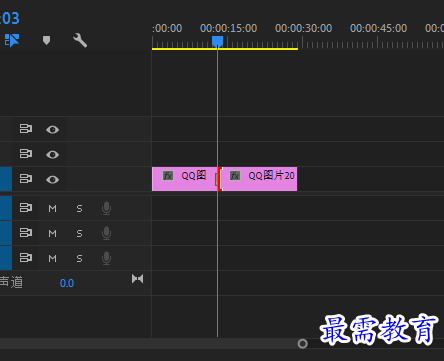This screenshot has width=444, height=361.
Task: Click the microphone on the third audio track
Action: pos(106,258)
